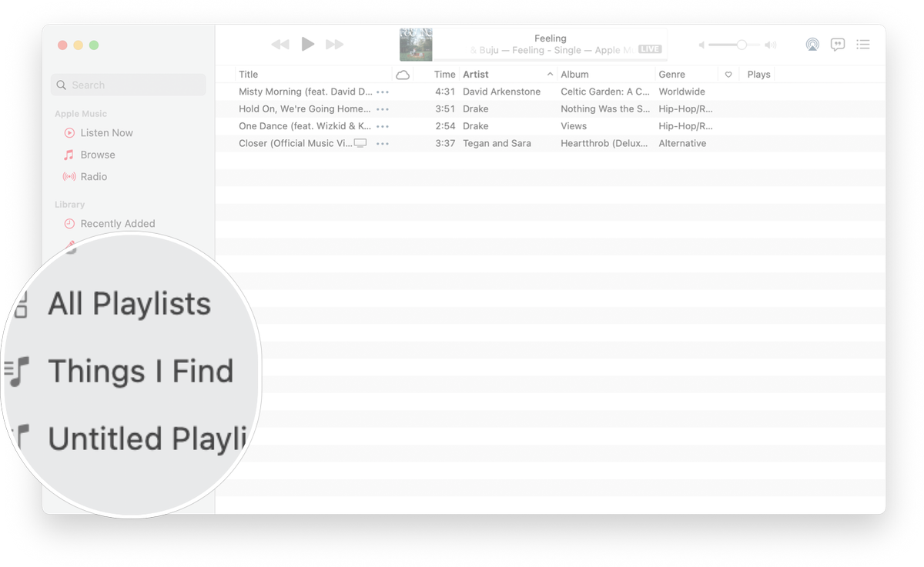This screenshot has width=924, height=567.
Task: Open more options for One Dance
Action: tap(382, 125)
